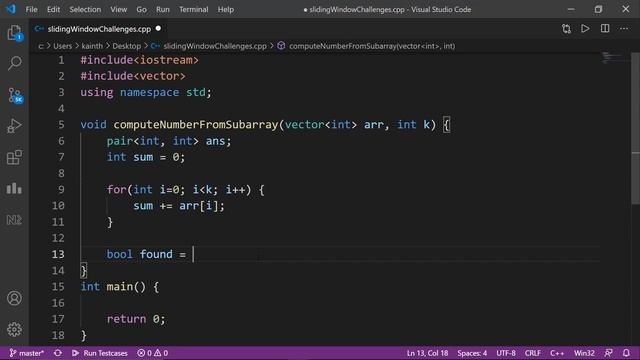Click the unsaved dot on the editor tab

(158, 29)
